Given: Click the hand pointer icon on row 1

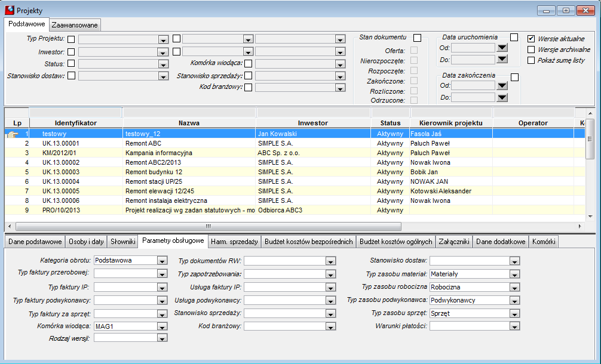Looking at the screenshot, I should click(13, 134).
